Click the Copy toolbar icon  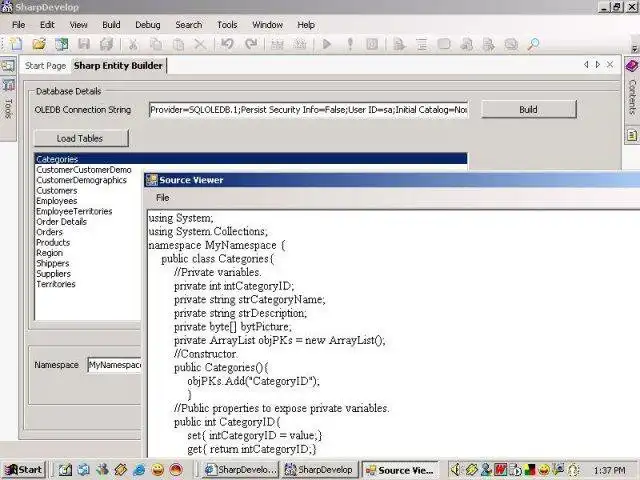click(x=156, y=44)
